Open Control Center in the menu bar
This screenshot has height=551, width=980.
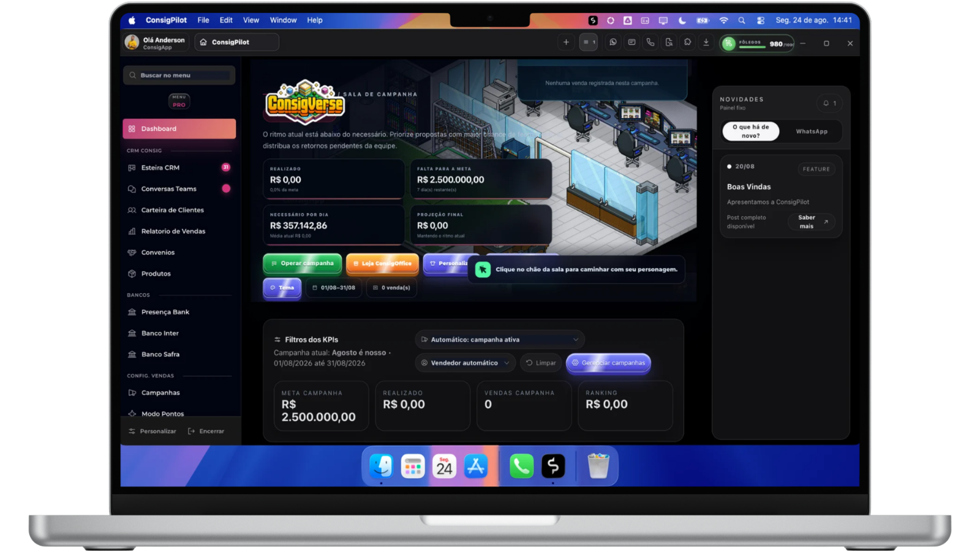[x=761, y=20]
